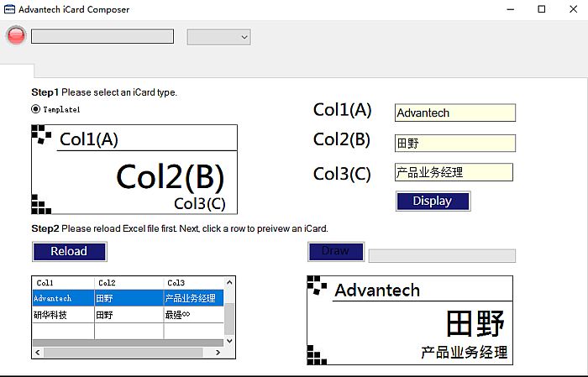Click the Col1(A) text field with Advantech
This screenshot has height=377, width=588.
[455, 113]
